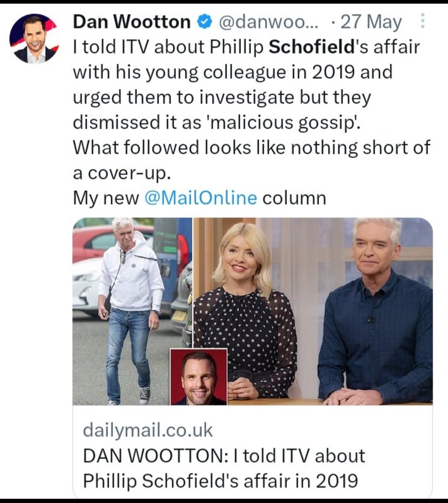
Task: Click the 'My new ... column' text line
Action: (200, 198)
